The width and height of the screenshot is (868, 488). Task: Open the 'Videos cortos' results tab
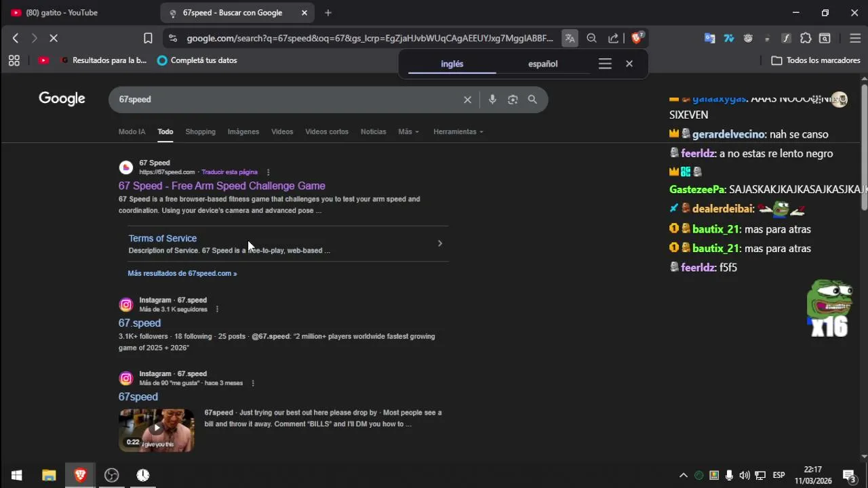tap(327, 131)
